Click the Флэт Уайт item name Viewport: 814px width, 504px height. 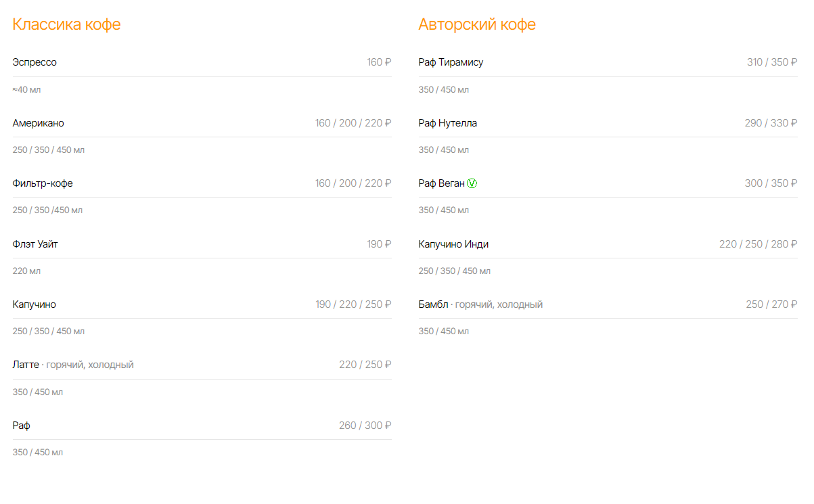click(35, 244)
